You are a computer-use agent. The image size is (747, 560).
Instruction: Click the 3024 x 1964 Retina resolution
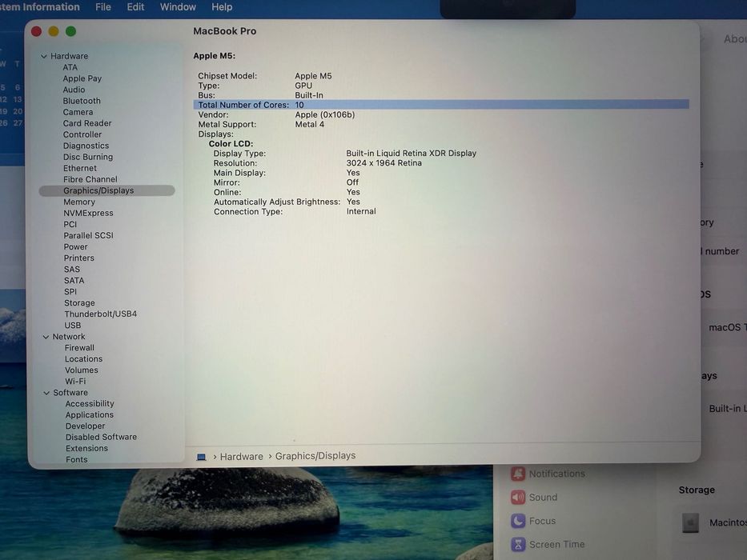tap(384, 163)
